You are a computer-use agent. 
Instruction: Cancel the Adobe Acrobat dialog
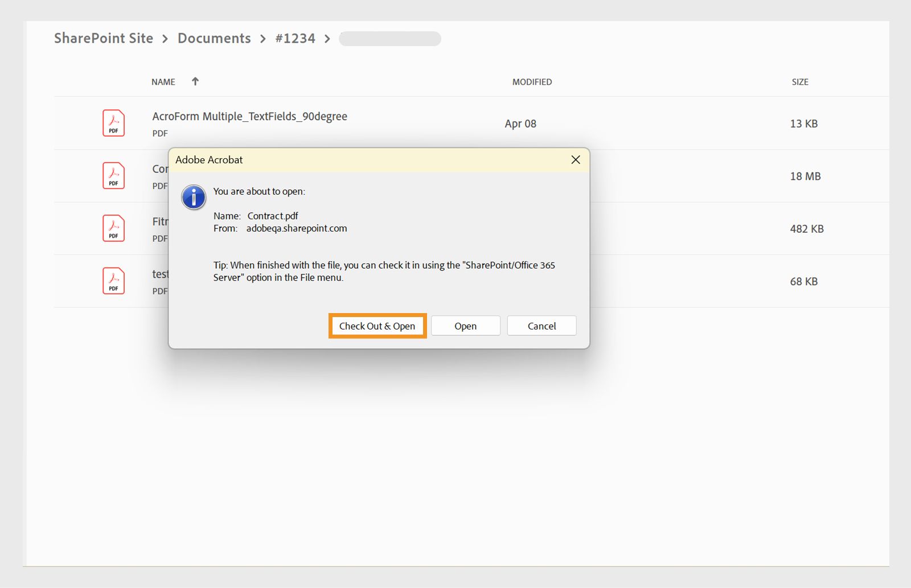[541, 326]
